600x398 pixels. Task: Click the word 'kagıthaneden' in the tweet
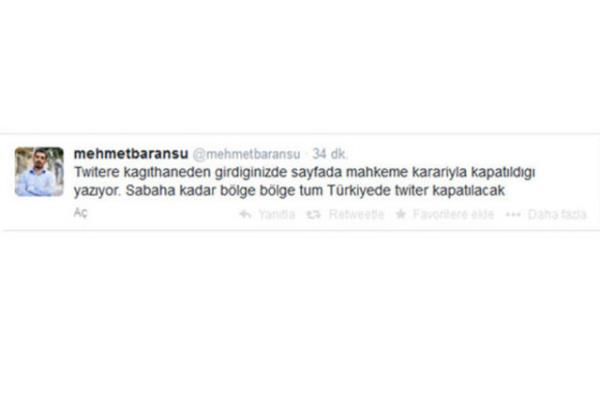pos(167,173)
